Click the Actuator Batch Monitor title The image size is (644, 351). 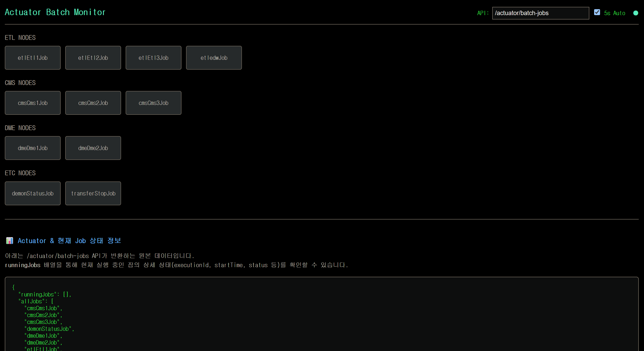tap(55, 12)
